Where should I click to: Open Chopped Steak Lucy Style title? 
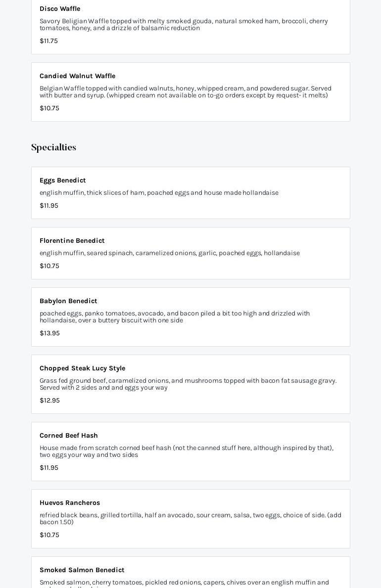[x=82, y=368]
